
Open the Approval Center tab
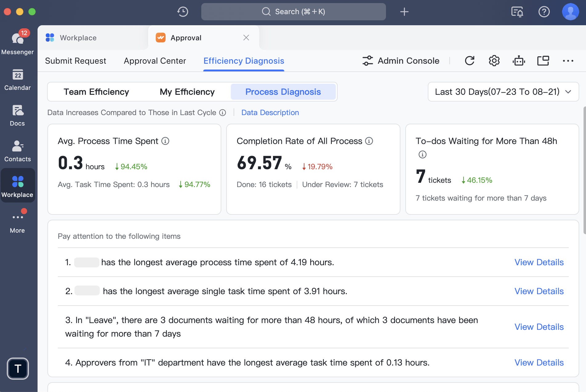pyautogui.click(x=155, y=61)
